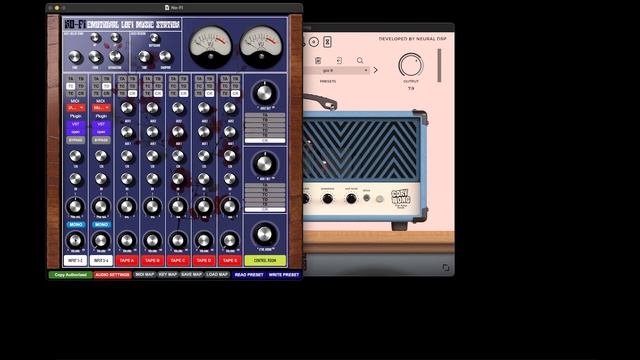Toggle TD routing on INPUT 3-4 channel

coord(106,86)
